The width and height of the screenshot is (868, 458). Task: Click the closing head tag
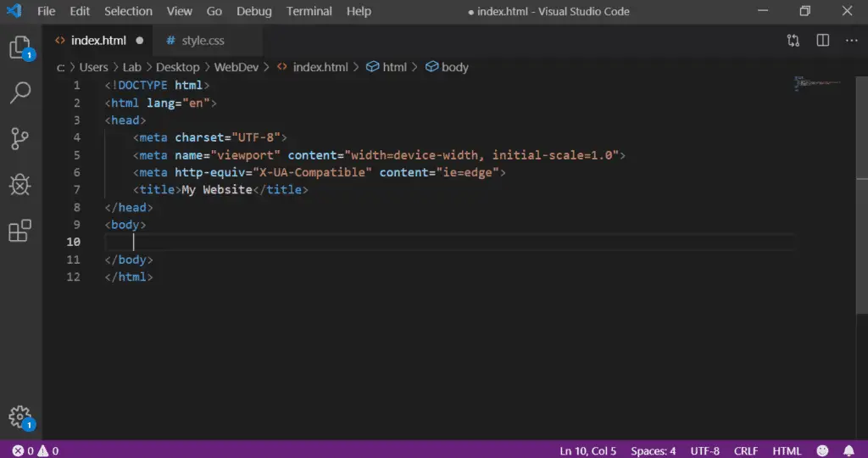pos(129,207)
